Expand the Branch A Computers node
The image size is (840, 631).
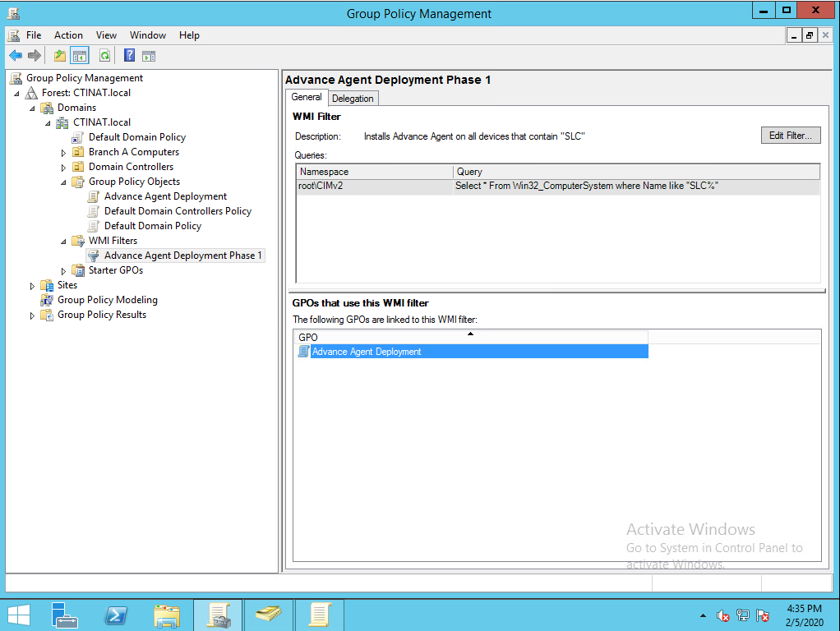[63, 152]
